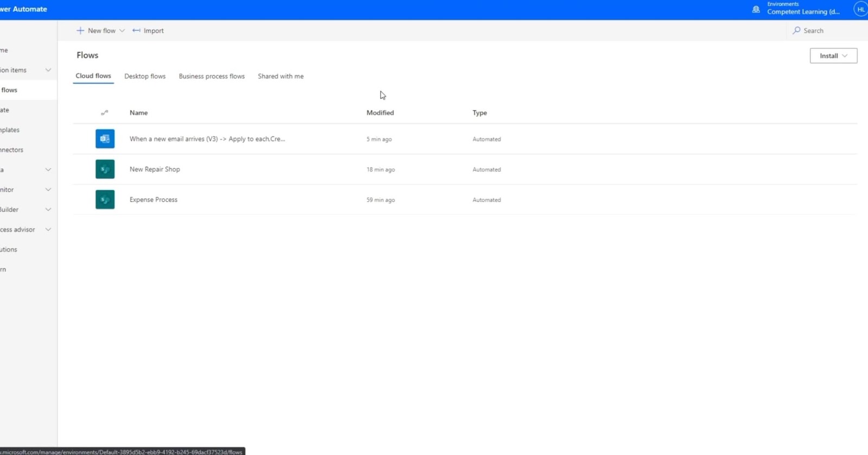868x455 pixels.
Task: Click Automated type of Expense Process
Action: pos(487,200)
